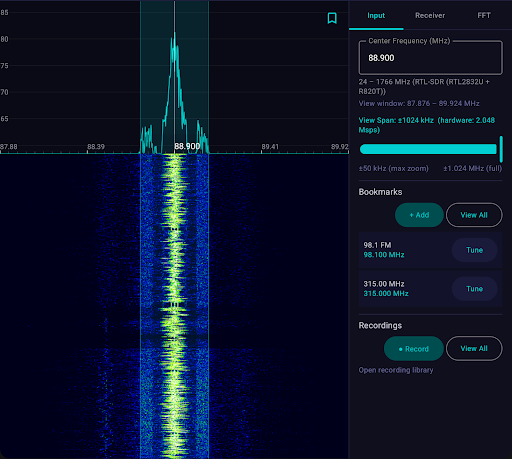The image size is (512, 459).
Task: Click the Bookmarks section heading
Action: pyautogui.click(x=380, y=192)
